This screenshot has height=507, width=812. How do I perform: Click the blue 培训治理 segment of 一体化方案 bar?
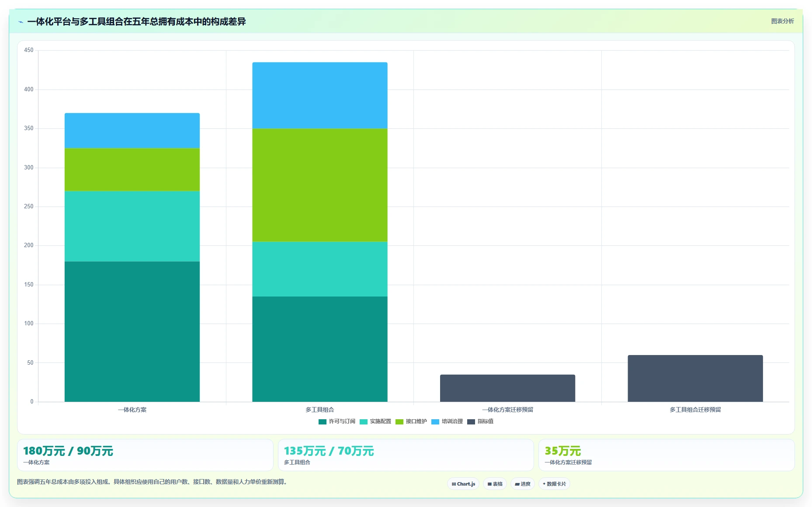(x=132, y=131)
